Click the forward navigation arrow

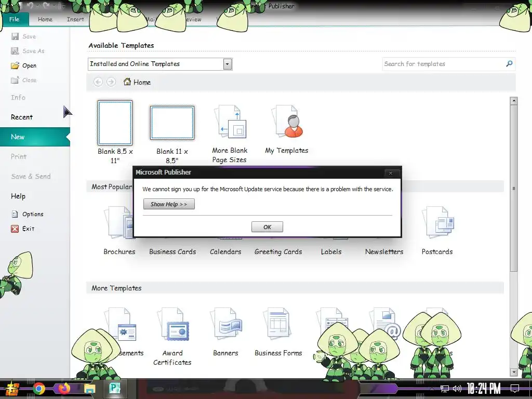point(111,82)
